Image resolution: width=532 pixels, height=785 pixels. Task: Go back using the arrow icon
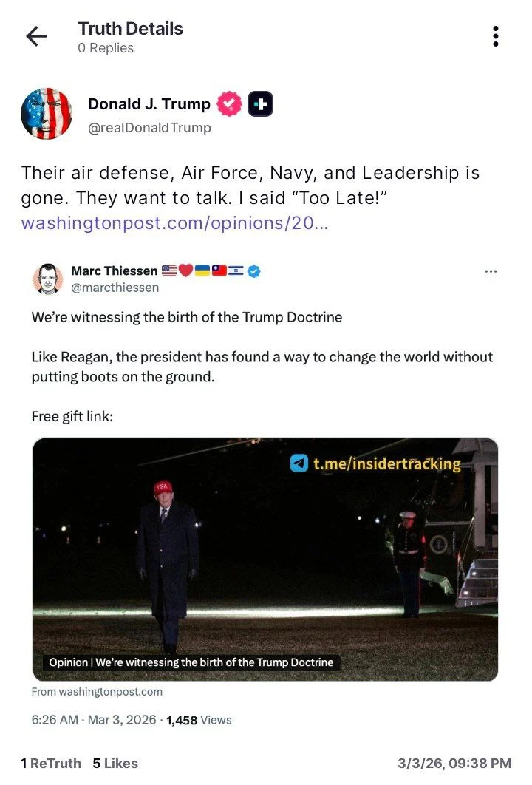tap(36, 36)
